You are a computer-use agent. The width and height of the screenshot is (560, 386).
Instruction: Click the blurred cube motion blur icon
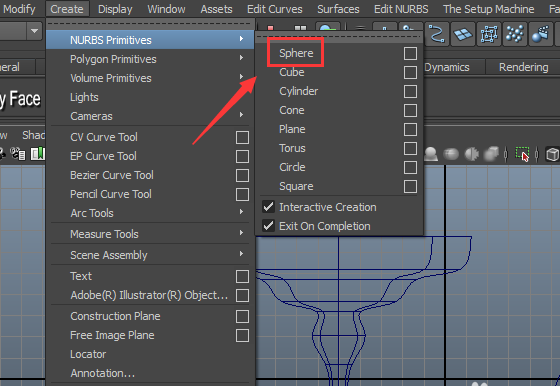[x=491, y=154]
